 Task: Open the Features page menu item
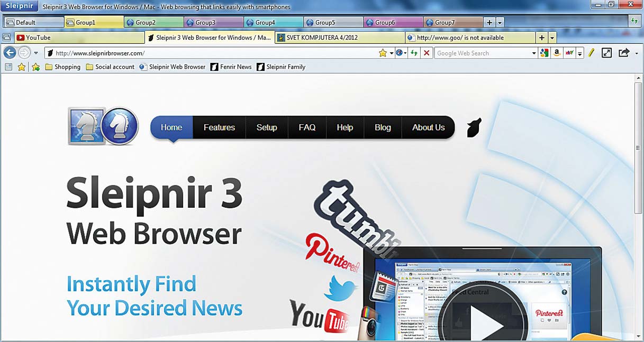pos(219,127)
